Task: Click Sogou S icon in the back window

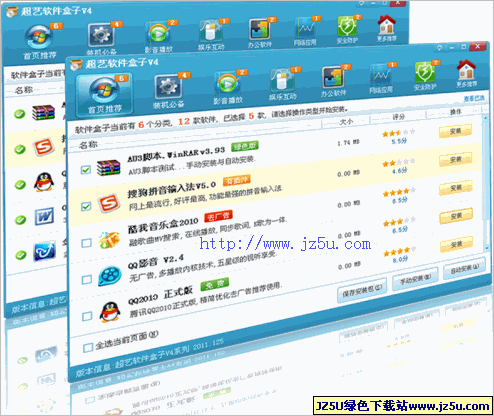Action: 44,147
